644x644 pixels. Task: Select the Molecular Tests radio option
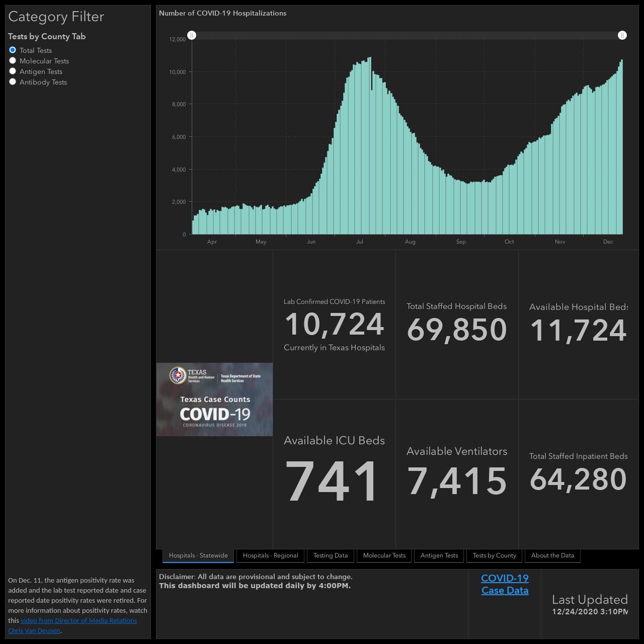(13, 60)
